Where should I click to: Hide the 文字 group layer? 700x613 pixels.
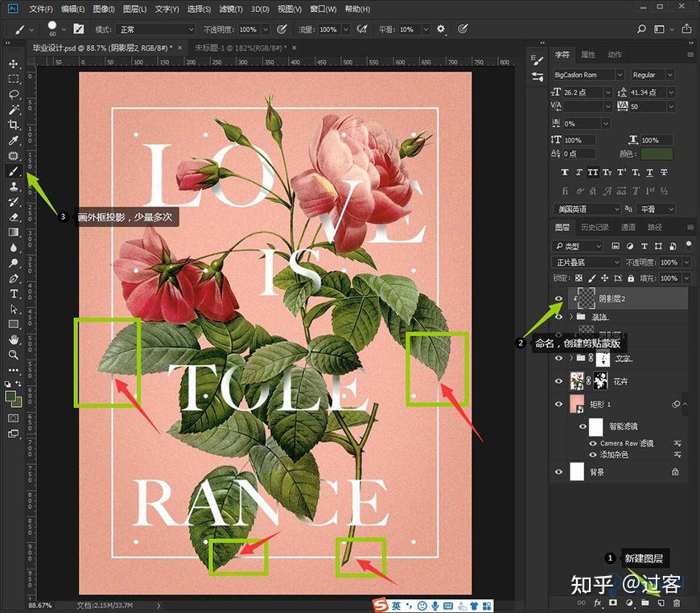click(558, 358)
